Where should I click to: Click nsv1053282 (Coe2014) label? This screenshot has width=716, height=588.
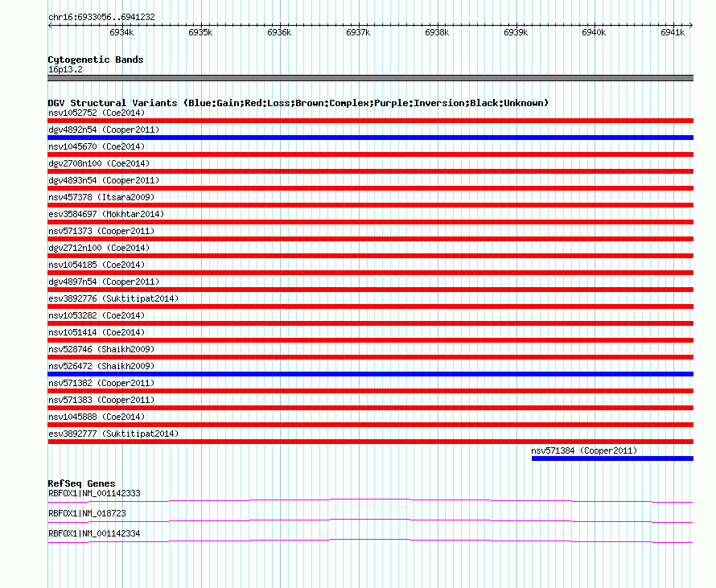[97, 315]
